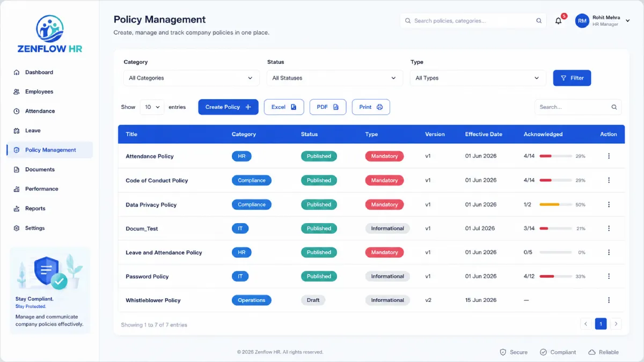The height and width of the screenshot is (362, 644).
Task: Open actions menu for Leave and Attendance Policy
Action: point(609,252)
